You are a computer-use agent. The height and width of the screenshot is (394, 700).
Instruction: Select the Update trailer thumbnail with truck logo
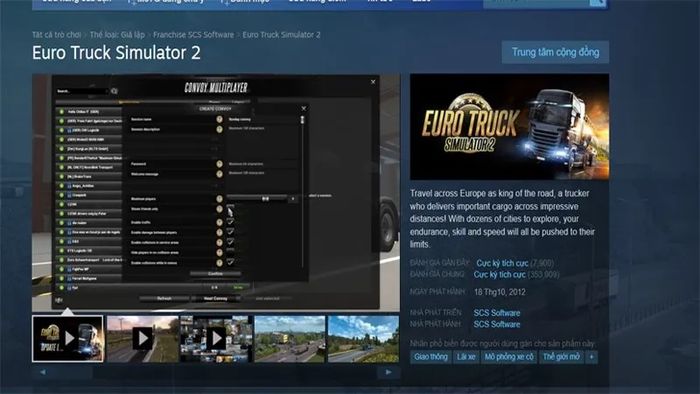[x=68, y=339]
